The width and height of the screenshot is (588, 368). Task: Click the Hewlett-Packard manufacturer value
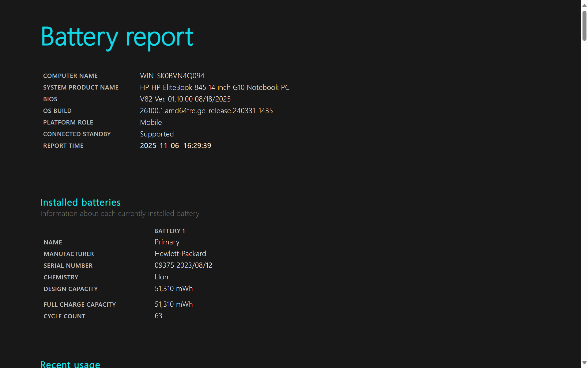[180, 254]
